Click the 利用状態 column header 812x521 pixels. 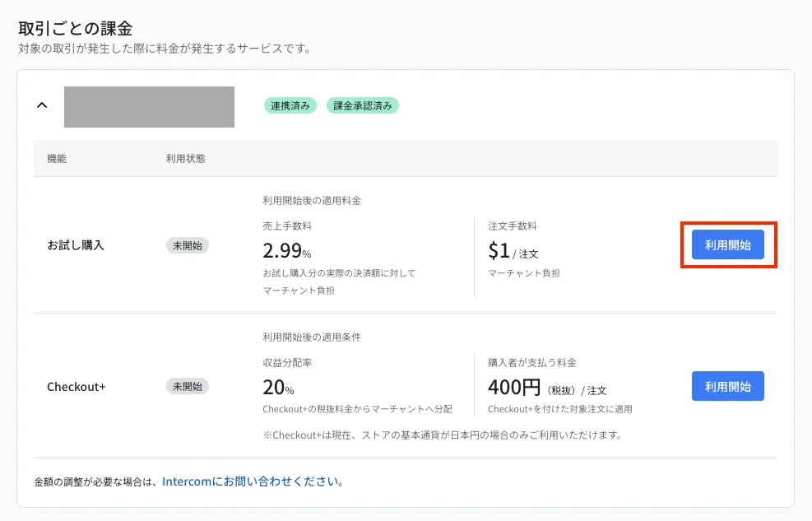[x=185, y=159]
